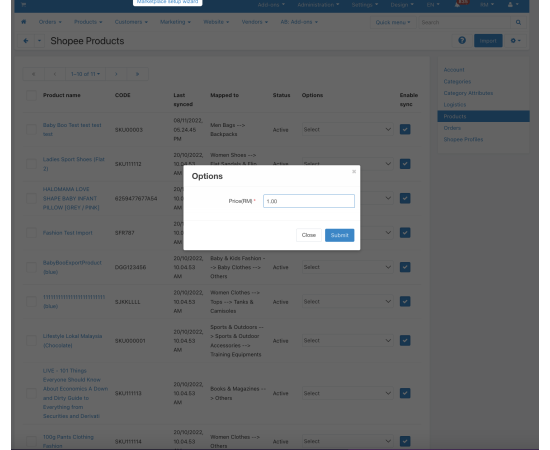
Task: Open the Orders sidebar link
Action: coord(452,128)
